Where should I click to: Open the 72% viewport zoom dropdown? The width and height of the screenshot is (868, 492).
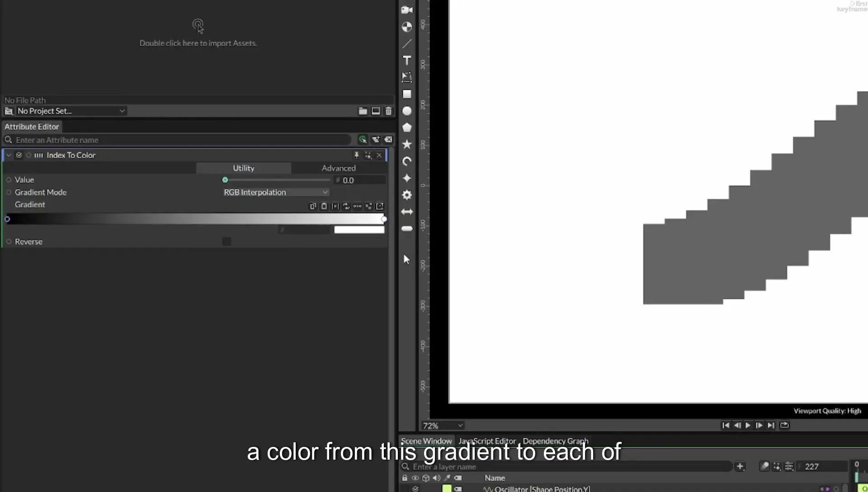coord(443,426)
